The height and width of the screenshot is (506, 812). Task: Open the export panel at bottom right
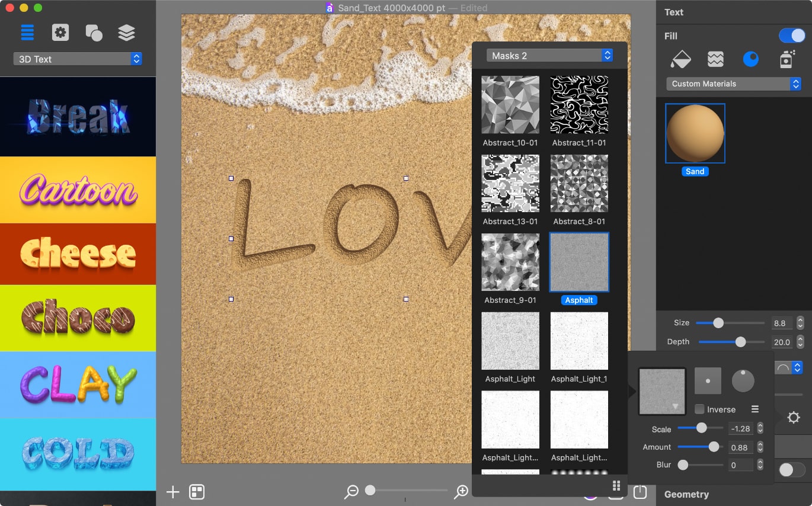(x=640, y=492)
